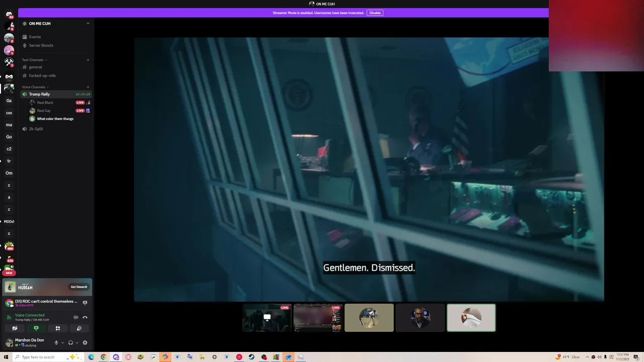Open the 'Om' server icon
Screen dimensions: 644x362
pyautogui.click(x=9, y=173)
